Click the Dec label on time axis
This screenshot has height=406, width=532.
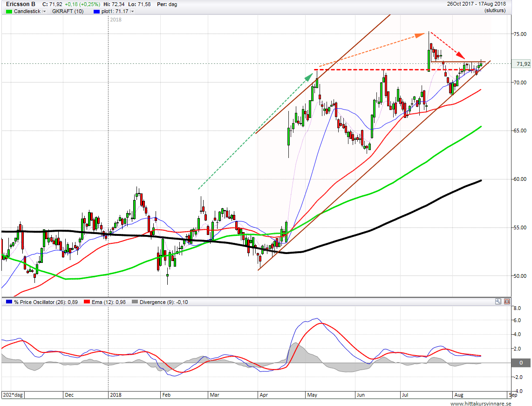coord(69,395)
